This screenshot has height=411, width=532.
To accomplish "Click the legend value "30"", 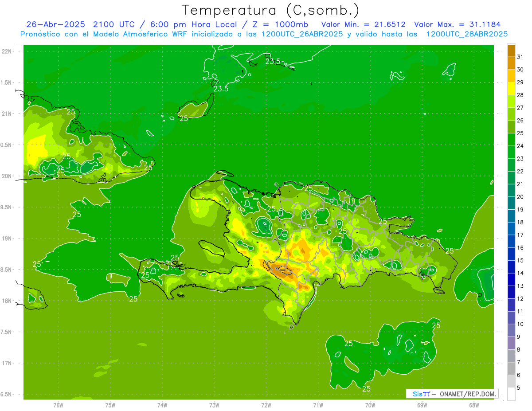I will pos(520,70).
